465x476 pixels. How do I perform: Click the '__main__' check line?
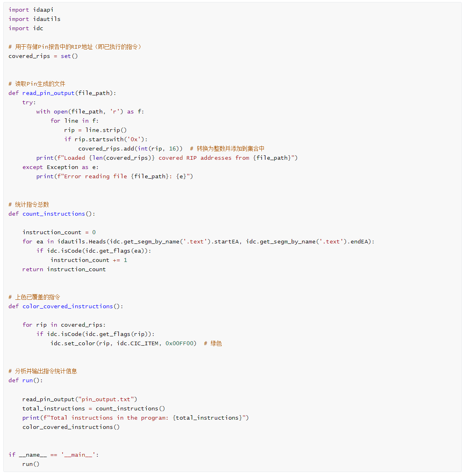point(53,455)
